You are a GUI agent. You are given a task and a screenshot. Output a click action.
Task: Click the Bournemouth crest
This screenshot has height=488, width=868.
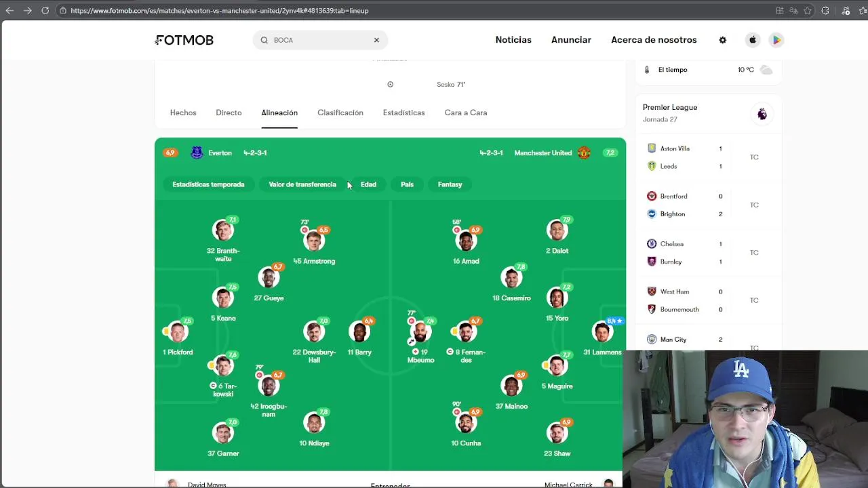point(652,309)
